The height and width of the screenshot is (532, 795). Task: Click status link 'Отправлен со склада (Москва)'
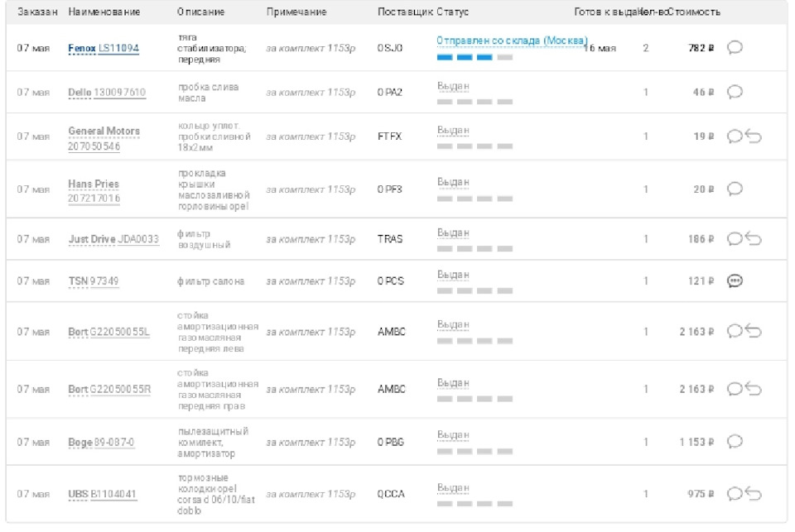[x=512, y=40]
